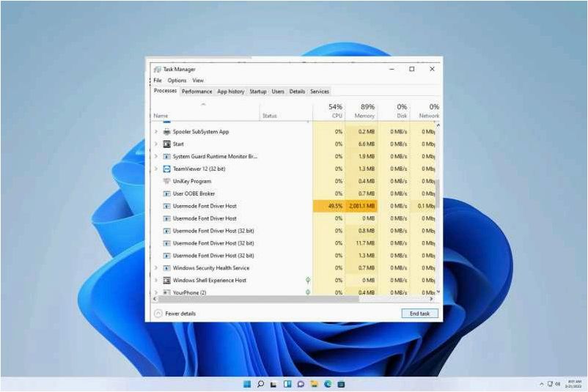This screenshot has height=392, width=588.
Task: Click the 2,081.1 MB memory cell
Action: pos(361,206)
